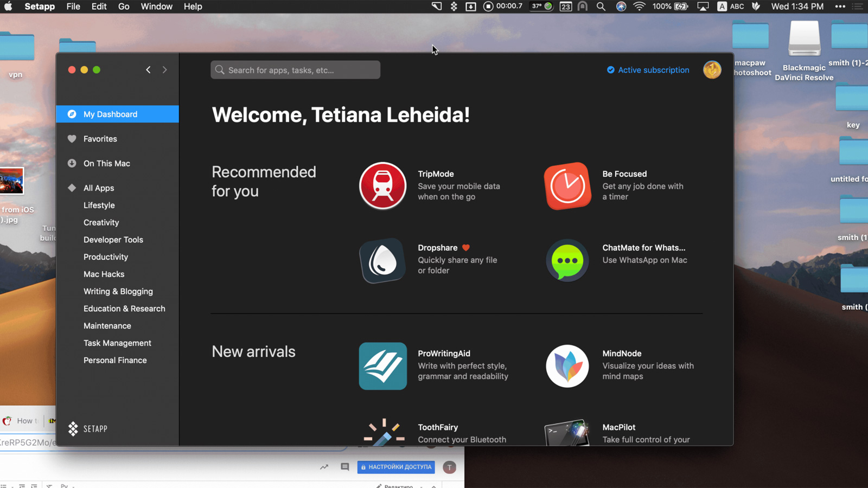Open Spotlight search in the menu bar
This screenshot has height=488, width=868.
[x=601, y=7]
